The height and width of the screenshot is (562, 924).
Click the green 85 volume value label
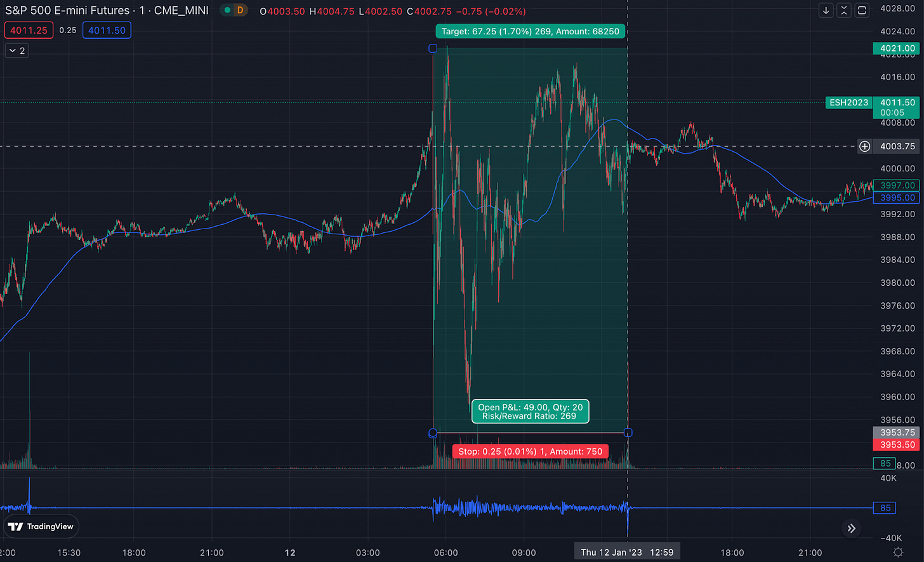pos(884,463)
